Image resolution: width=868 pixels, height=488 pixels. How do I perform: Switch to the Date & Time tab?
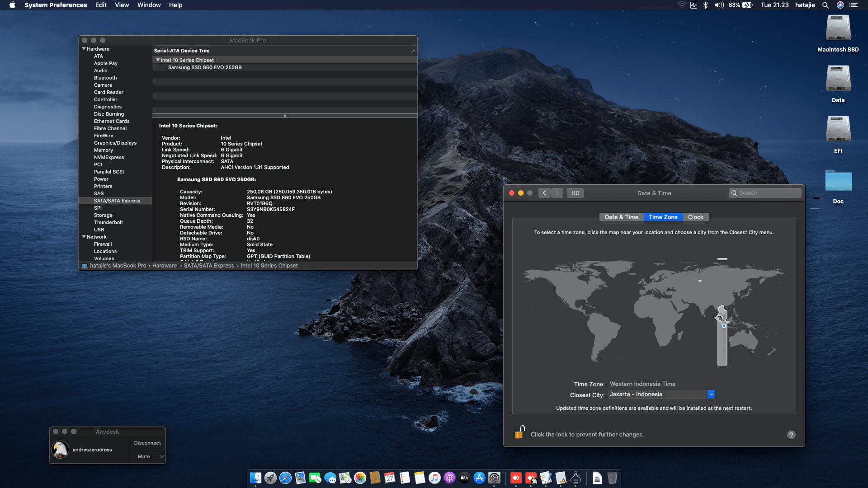point(621,217)
